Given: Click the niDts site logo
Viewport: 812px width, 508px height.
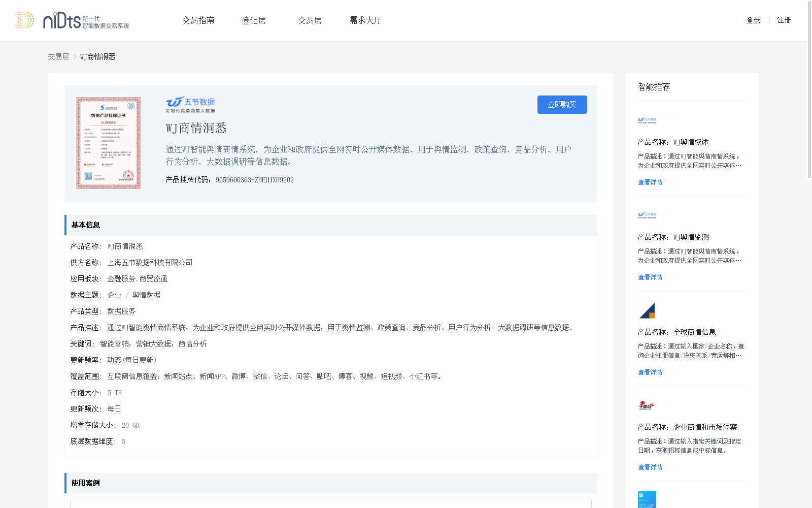Looking at the screenshot, I should point(72,20).
